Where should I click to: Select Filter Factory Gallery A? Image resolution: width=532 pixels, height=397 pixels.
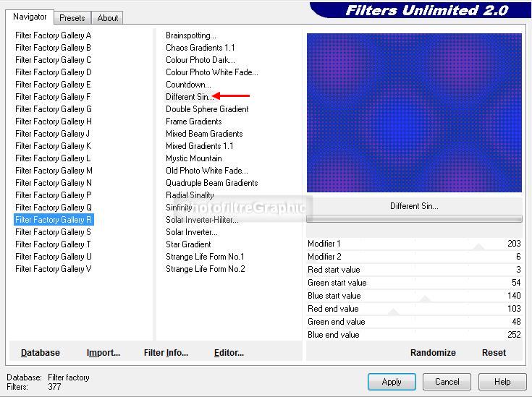[54, 35]
